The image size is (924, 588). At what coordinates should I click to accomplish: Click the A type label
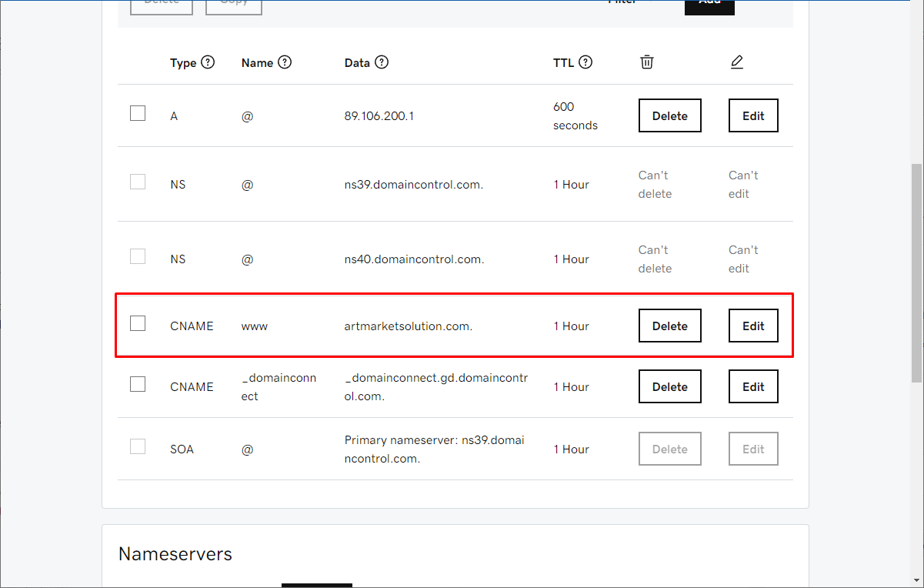pos(174,116)
